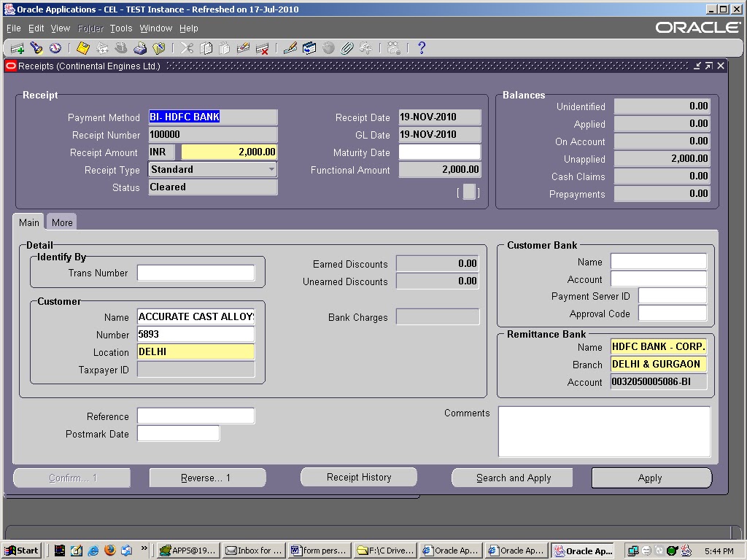Click the Trans Number field
Screen dimensions: 747x560
coord(196,273)
